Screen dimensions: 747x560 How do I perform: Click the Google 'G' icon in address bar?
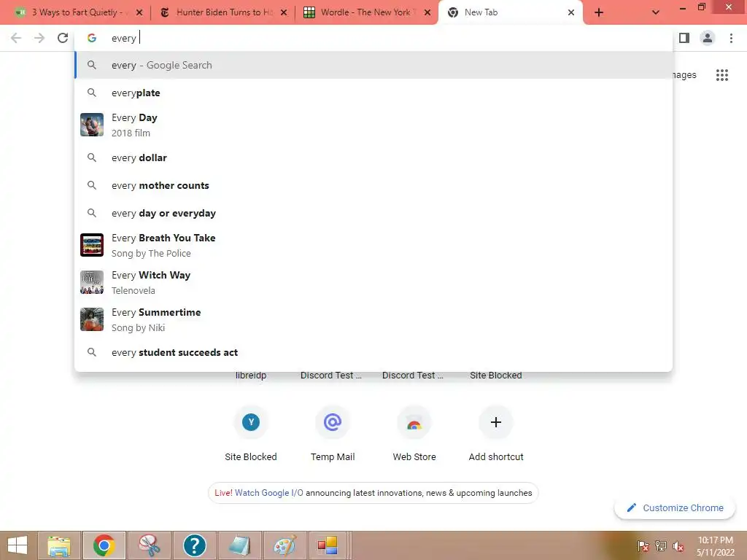point(92,38)
